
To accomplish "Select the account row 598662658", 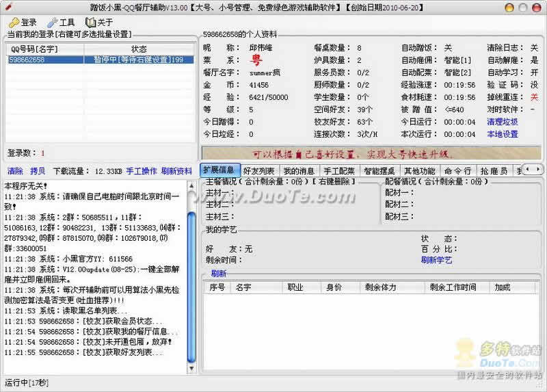I will tap(101, 60).
